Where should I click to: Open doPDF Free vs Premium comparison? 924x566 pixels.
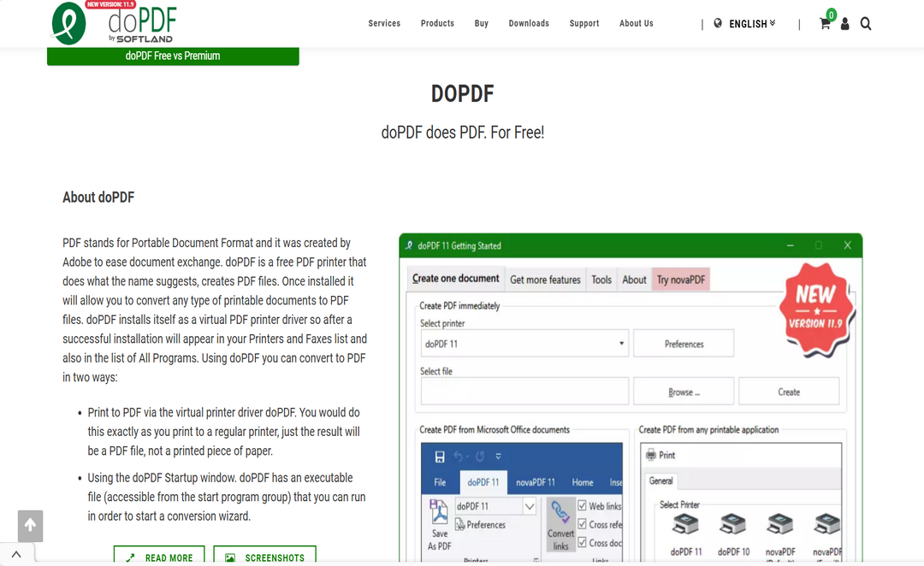[x=172, y=55]
